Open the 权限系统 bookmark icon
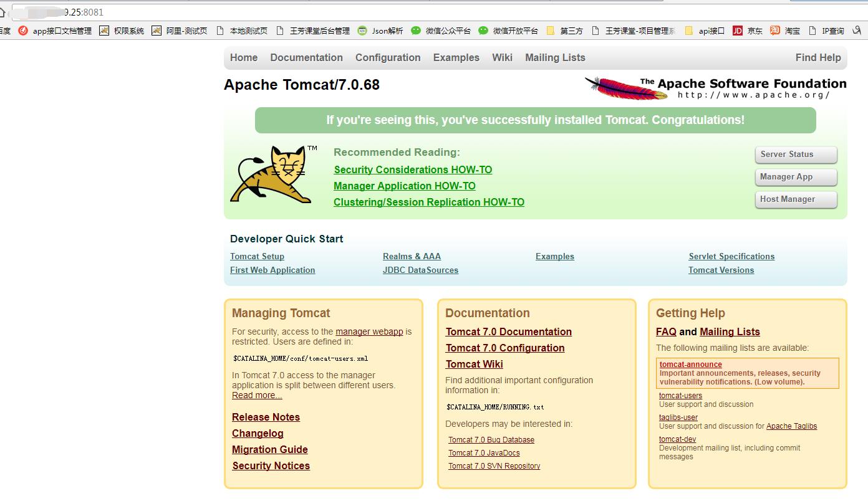 coord(104,31)
